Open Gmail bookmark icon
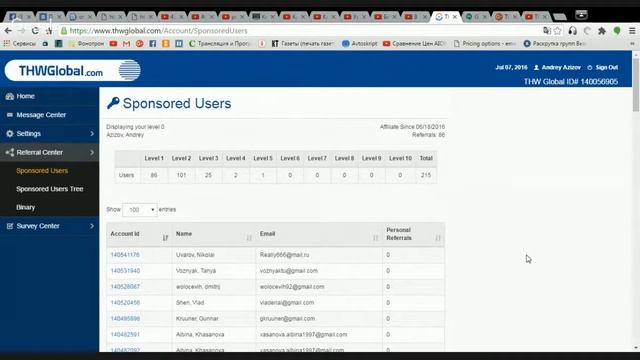 tap(126, 43)
